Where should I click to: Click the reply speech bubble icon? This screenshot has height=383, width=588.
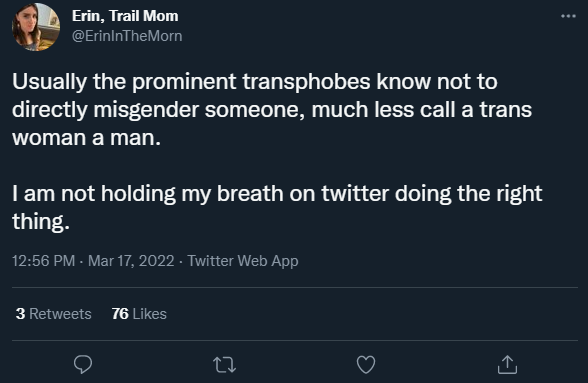(83, 364)
